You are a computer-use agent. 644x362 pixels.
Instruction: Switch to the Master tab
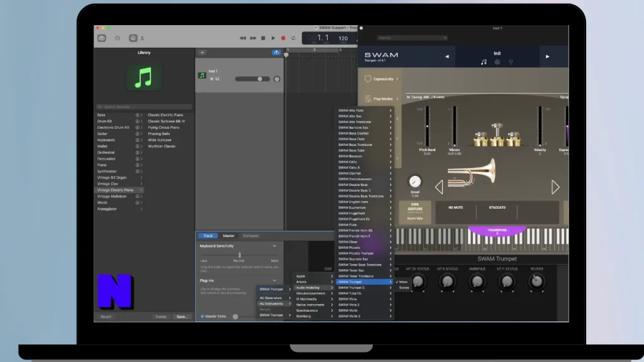coord(228,236)
